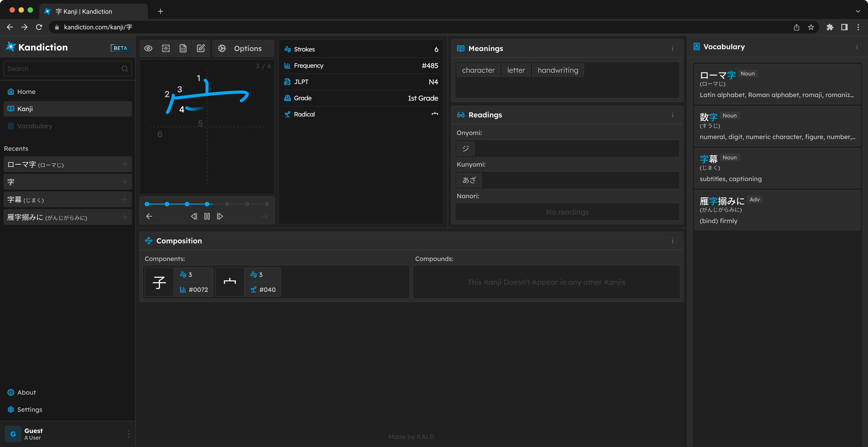
Task: Open Guest user three-dot menu
Action: [x=129, y=434]
